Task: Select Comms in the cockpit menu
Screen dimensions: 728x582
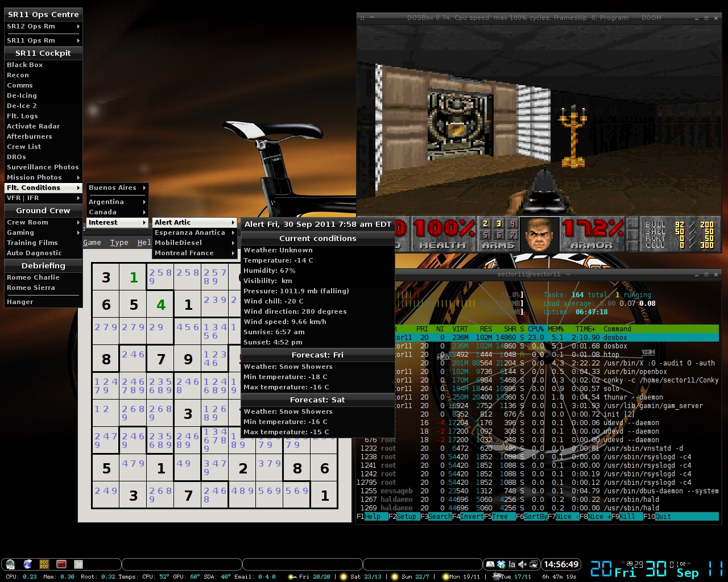Action: [x=43, y=85]
